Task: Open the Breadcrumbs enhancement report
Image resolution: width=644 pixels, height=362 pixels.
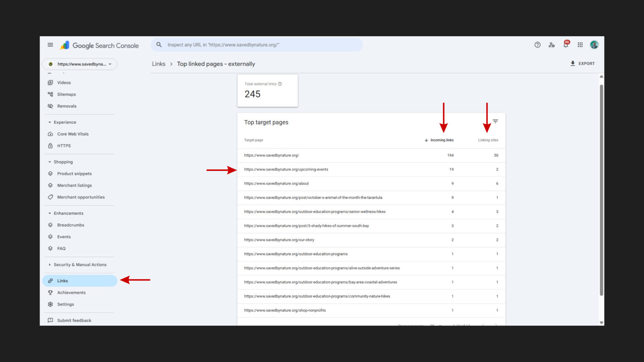Action: click(x=70, y=225)
